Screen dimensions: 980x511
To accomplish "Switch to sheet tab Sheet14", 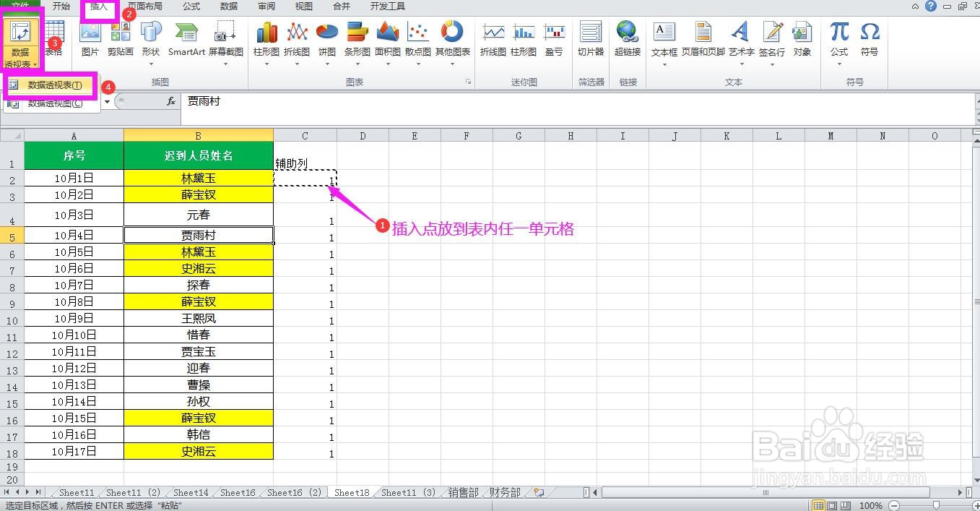I will tap(191, 493).
